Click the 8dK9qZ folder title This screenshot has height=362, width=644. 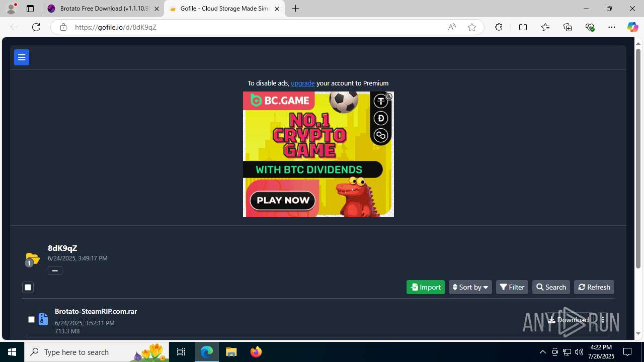tap(62, 248)
